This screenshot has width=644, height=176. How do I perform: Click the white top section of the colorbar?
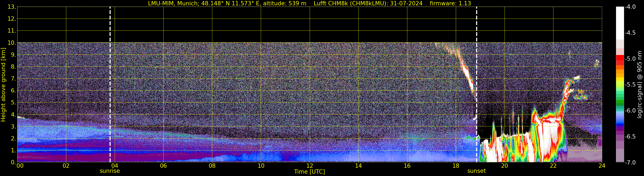coord(620,23)
